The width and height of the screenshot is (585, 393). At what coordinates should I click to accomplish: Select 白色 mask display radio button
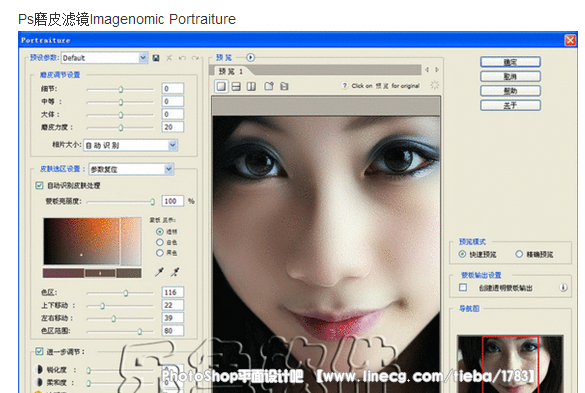click(x=160, y=242)
